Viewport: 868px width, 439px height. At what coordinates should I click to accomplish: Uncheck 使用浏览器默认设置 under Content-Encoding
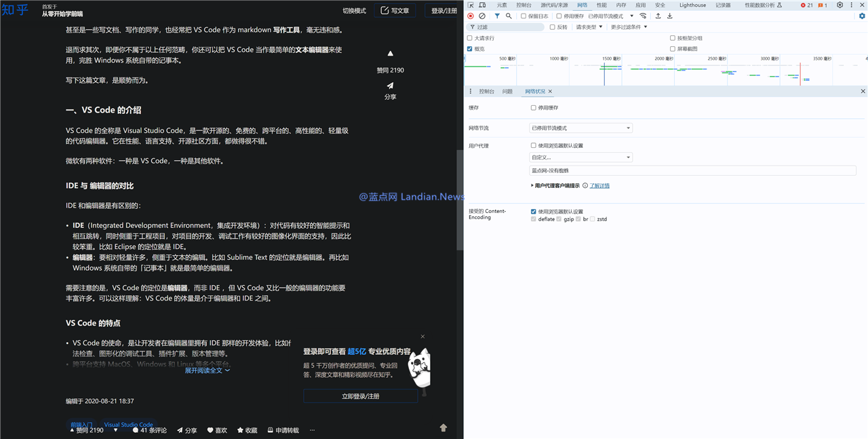click(x=534, y=212)
